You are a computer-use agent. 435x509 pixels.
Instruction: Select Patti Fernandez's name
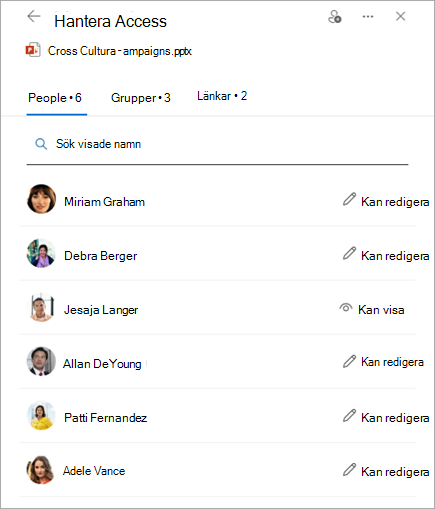point(105,418)
